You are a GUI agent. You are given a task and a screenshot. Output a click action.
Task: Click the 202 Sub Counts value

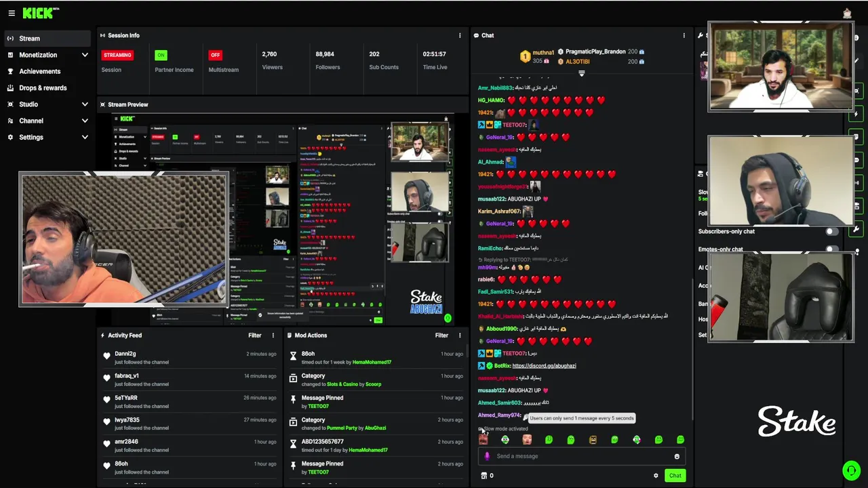[x=374, y=54]
